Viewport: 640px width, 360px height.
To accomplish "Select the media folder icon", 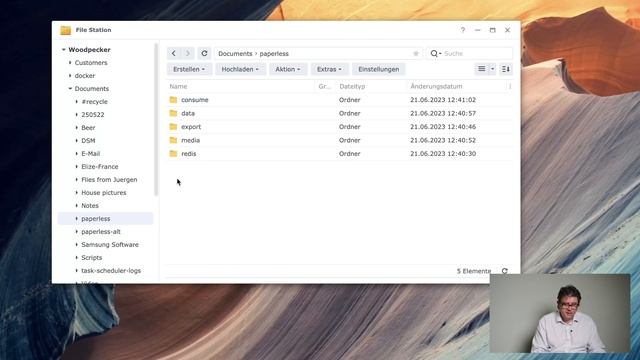I will 173,140.
